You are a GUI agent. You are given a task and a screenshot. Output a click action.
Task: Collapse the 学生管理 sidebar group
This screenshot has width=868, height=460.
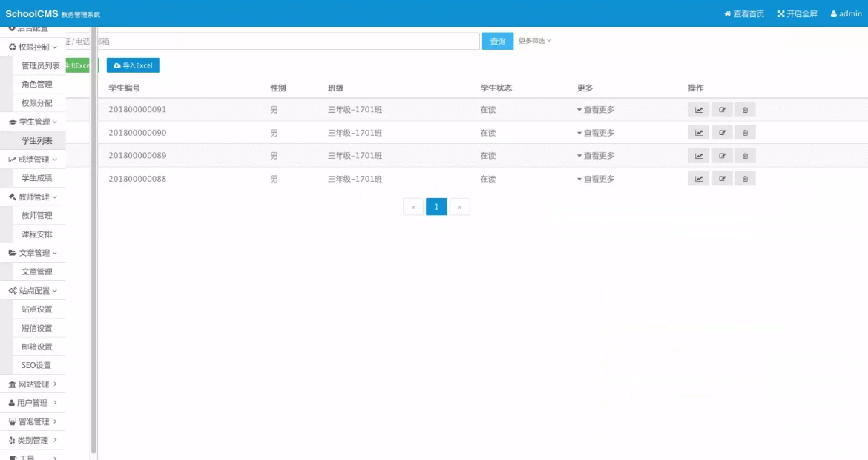coord(33,122)
